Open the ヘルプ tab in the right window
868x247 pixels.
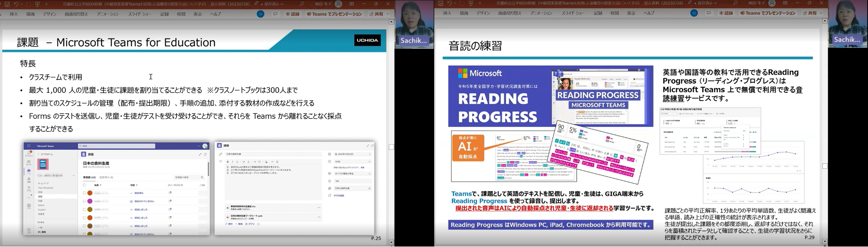[x=649, y=13]
